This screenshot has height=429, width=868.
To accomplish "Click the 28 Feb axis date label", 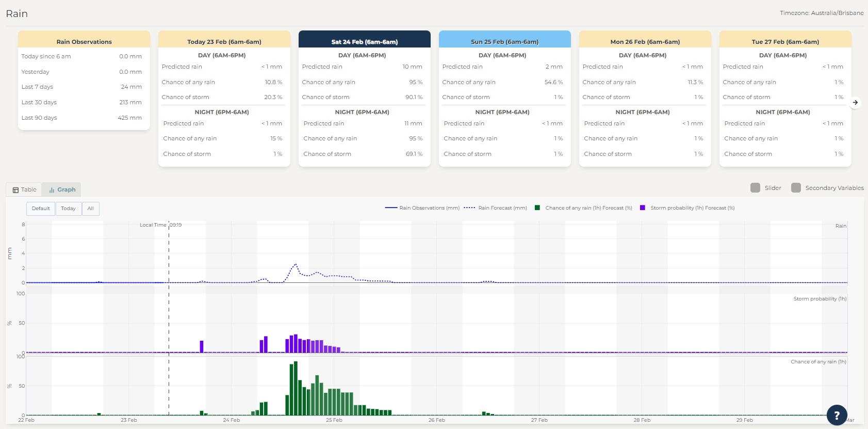I will (x=642, y=420).
